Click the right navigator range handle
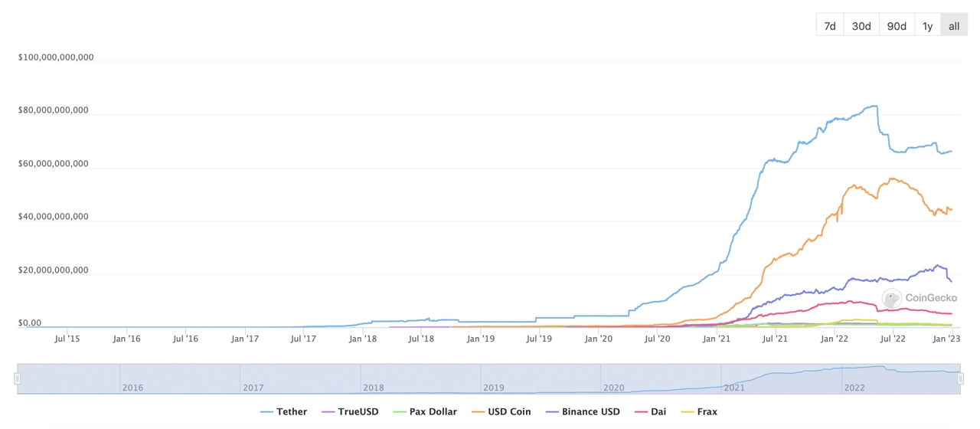Viewport: 980px width, 429px height. 960,378
